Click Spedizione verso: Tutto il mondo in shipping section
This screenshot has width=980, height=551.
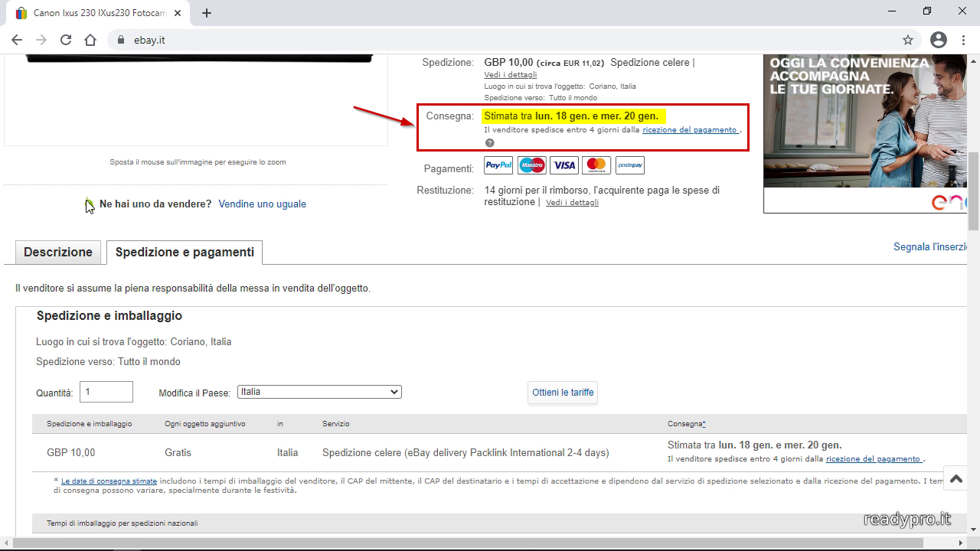click(x=108, y=362)
